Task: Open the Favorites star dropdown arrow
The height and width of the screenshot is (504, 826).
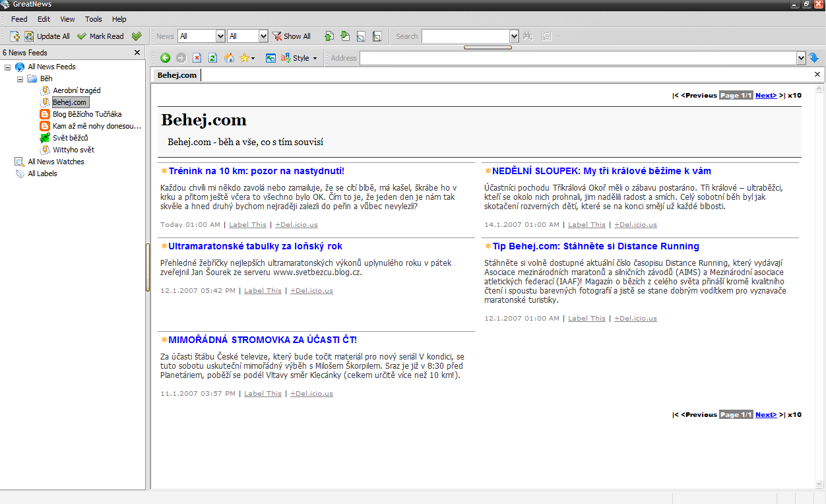Action: tap(253, 59)
